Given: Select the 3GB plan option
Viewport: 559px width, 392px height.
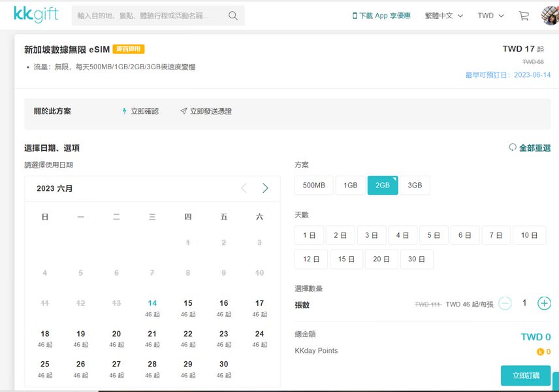Looking at the screenshot, I should point(415,185).
